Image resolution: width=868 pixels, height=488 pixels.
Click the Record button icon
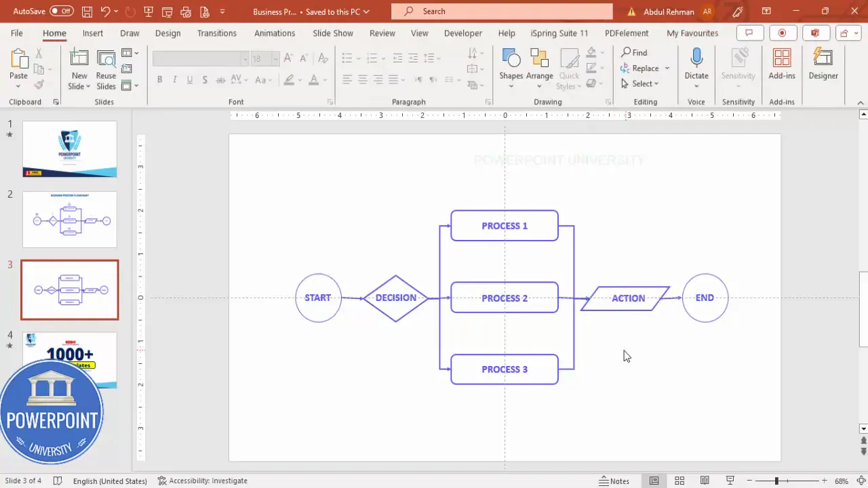coord(782,33)
